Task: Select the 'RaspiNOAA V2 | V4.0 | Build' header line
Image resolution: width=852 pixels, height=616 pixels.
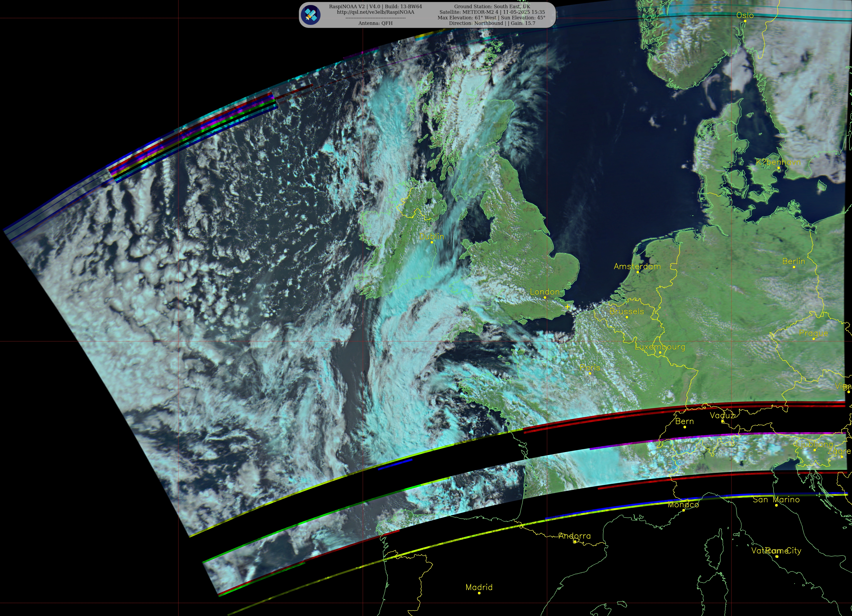Action: (375, 6)
